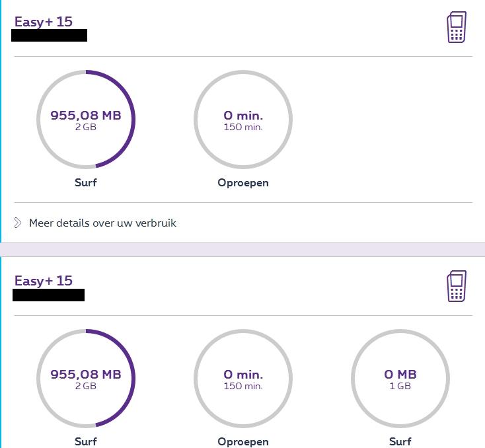Click the redacted number under the first Easy+ 15
This screenshot has width=485, height=448.
50,36
